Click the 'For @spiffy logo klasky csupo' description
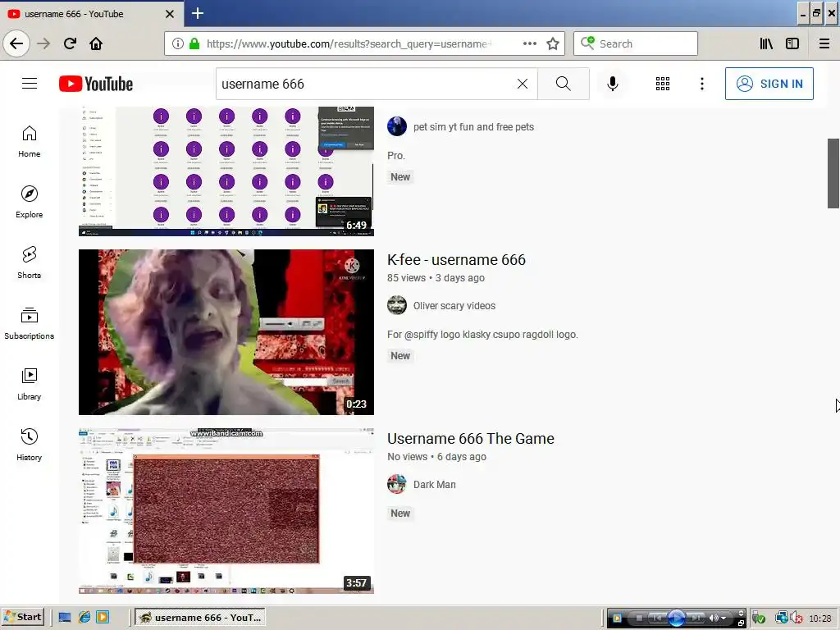840x630 pixels. click(482, 335)
